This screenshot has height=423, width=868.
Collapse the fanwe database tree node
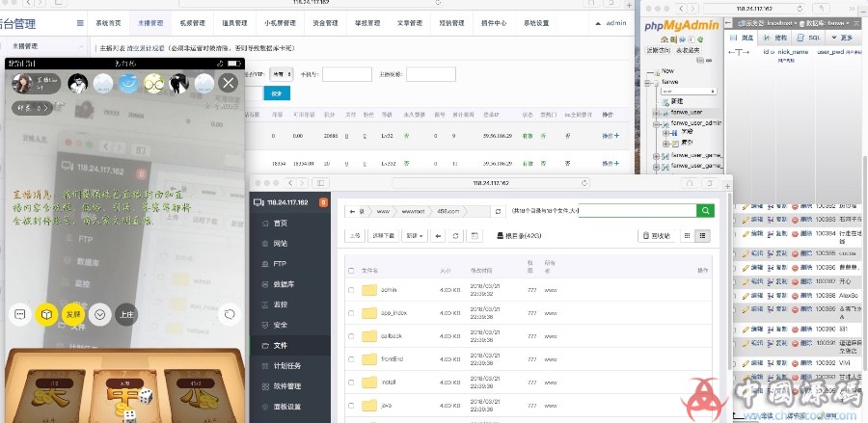[648, 81]
